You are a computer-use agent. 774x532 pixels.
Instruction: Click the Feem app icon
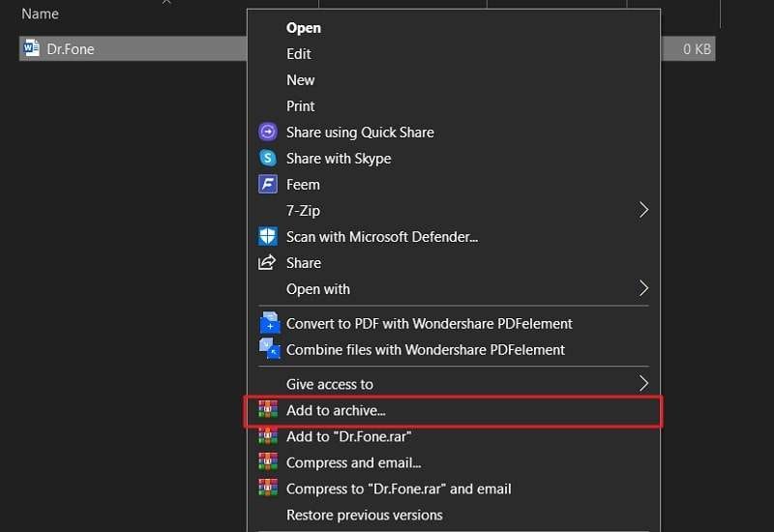268,185
